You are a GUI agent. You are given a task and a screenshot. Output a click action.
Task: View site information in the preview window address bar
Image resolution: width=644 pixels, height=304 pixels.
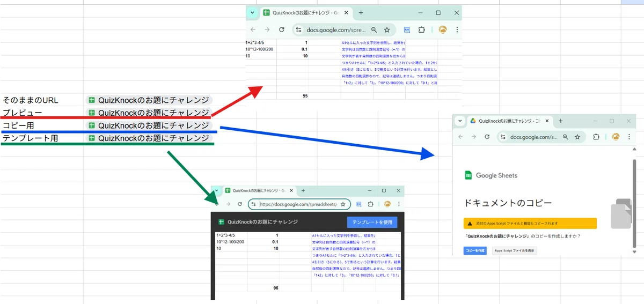299,30
